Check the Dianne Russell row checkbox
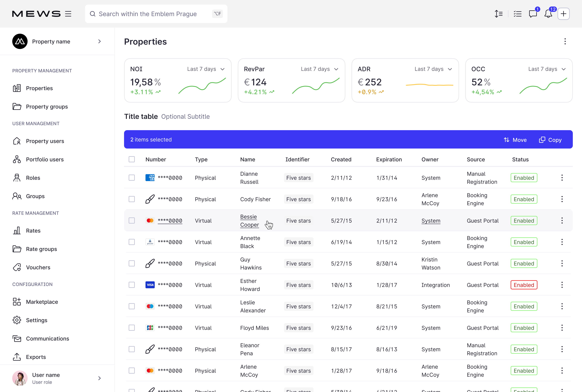 pyautogui.click(x=132, y=178)
